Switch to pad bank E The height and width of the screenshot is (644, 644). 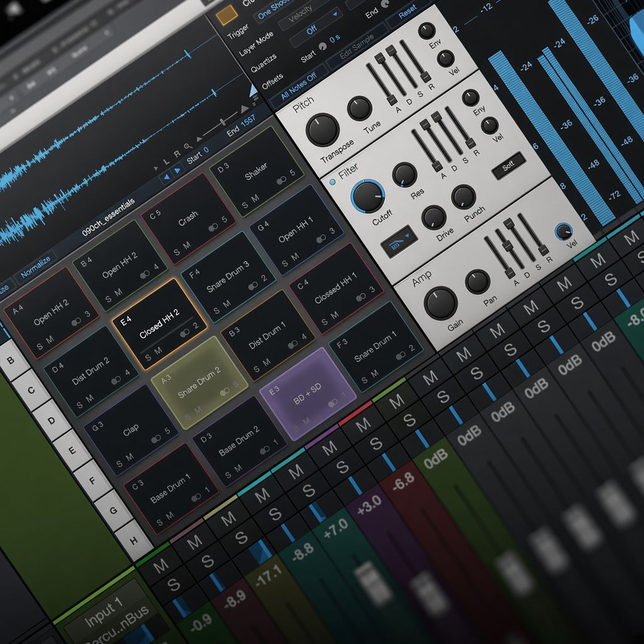coord(72,450)
